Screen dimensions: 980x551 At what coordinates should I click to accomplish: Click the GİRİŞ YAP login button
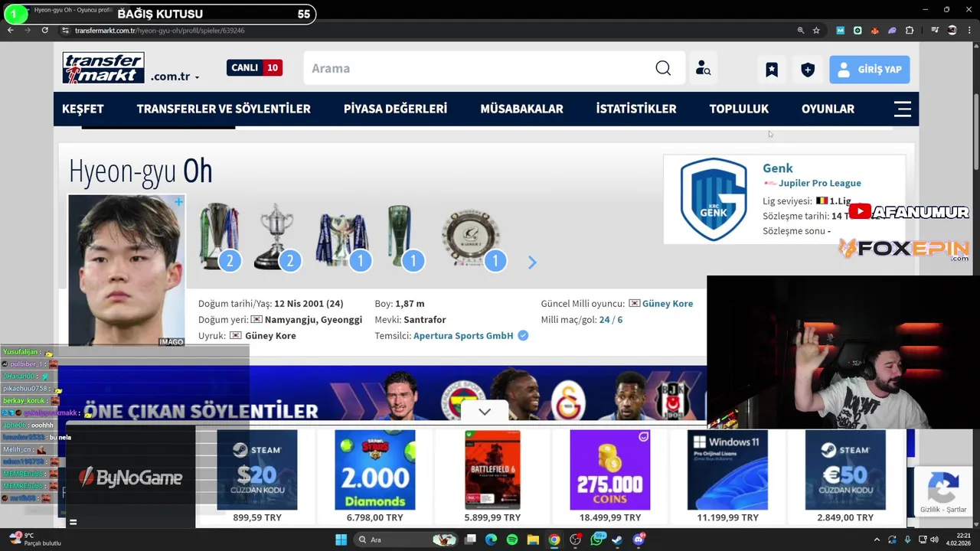point(870,70)
